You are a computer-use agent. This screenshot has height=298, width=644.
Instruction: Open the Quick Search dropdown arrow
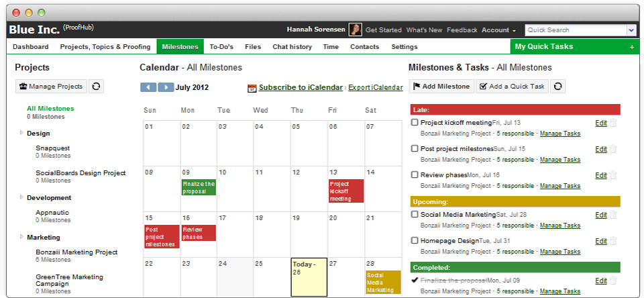[x=631, y=30]
